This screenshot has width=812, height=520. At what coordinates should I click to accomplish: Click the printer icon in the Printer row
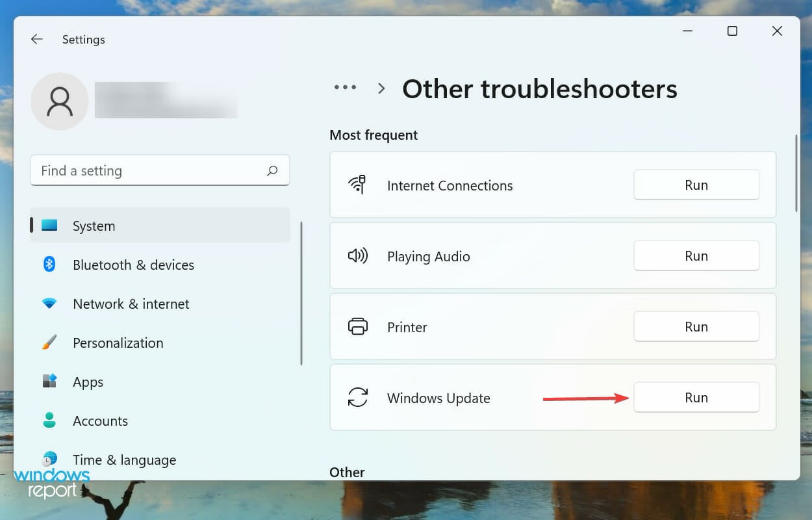[357, 326]
